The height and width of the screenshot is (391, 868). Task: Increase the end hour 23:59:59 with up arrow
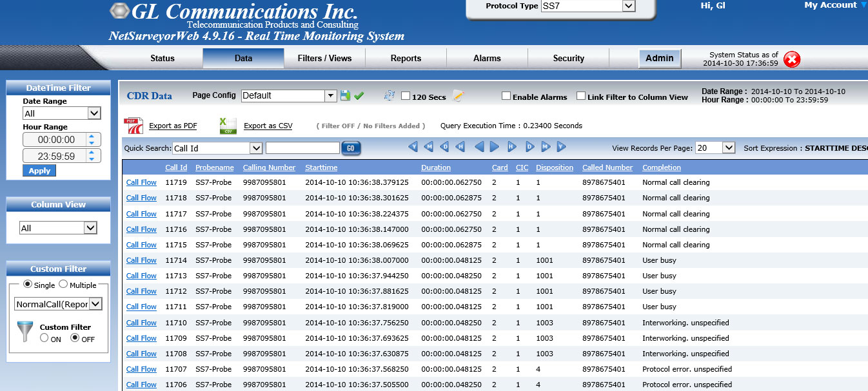coord(92,153)
